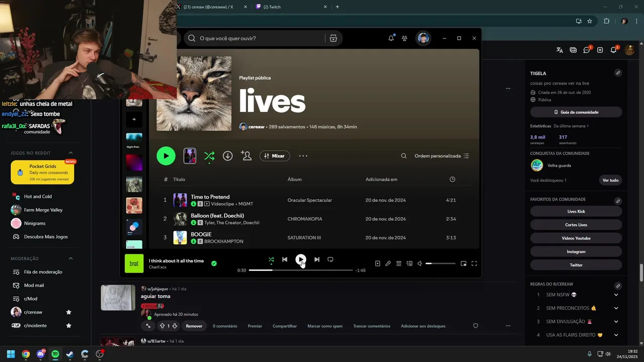Open Spotify Browse icon in search bar

[x=333, y=38]
